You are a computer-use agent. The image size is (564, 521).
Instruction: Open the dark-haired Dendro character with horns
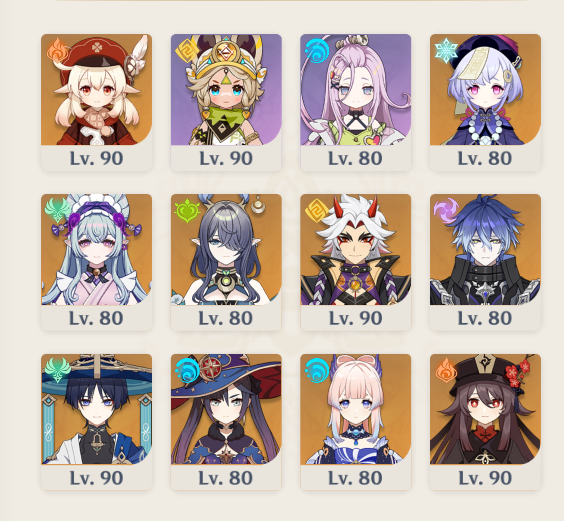point(226,262)
